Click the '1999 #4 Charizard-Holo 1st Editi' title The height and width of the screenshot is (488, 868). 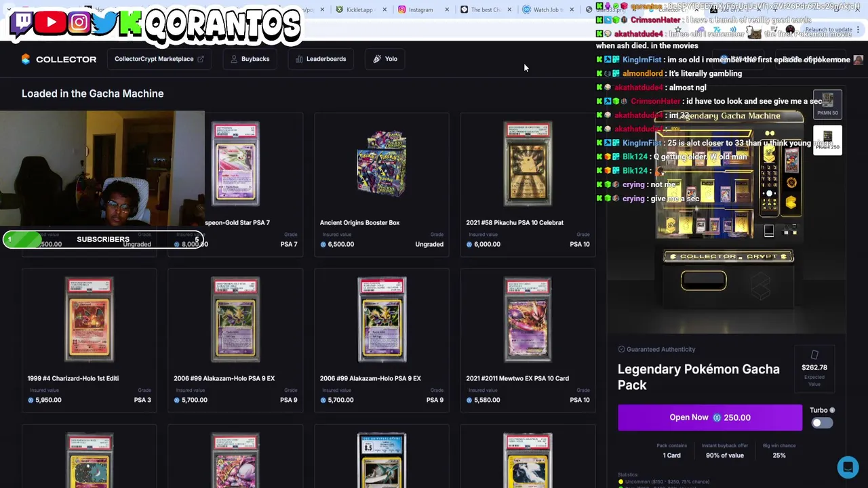click(x=73, y=378)
